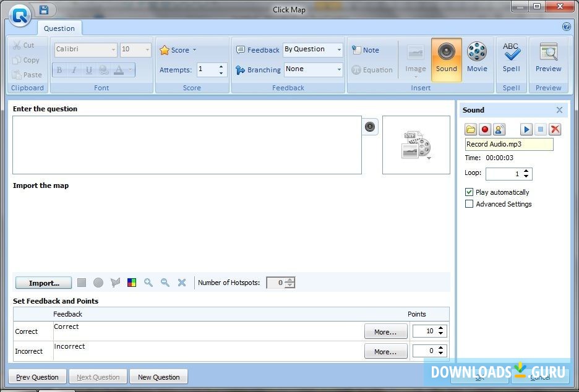The height and width of the screenshot is (392, 579).
Task: Click the Import button for the map
Action: click(x=43, y=283)
